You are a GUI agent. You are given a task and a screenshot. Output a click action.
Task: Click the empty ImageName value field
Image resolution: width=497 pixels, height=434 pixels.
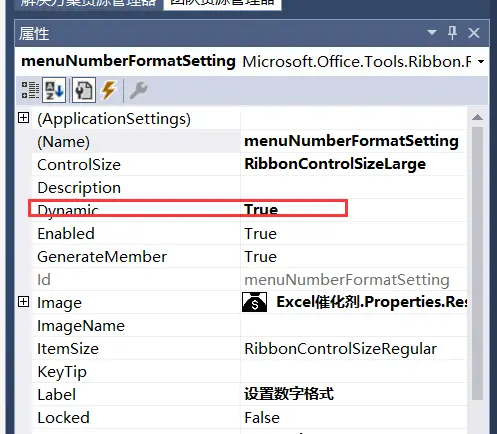354,326
